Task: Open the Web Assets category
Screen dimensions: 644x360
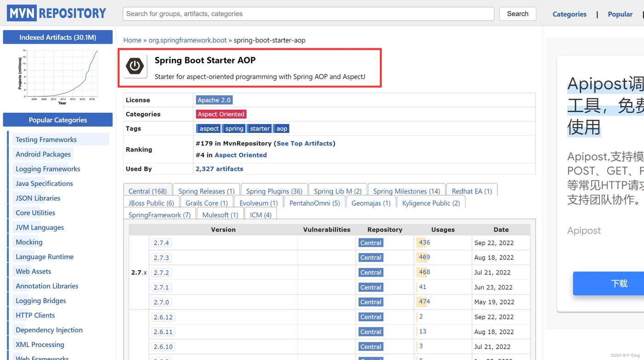Action: 33,271
